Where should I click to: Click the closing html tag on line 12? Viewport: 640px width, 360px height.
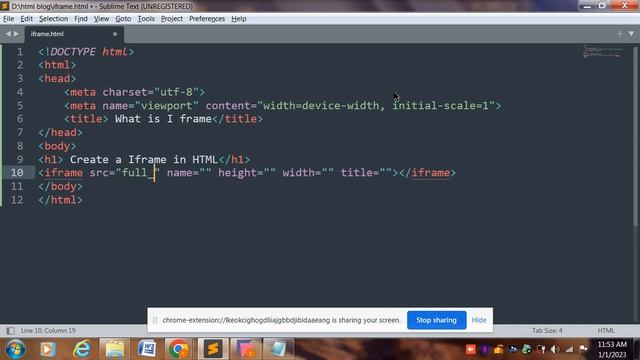point(60,200)
